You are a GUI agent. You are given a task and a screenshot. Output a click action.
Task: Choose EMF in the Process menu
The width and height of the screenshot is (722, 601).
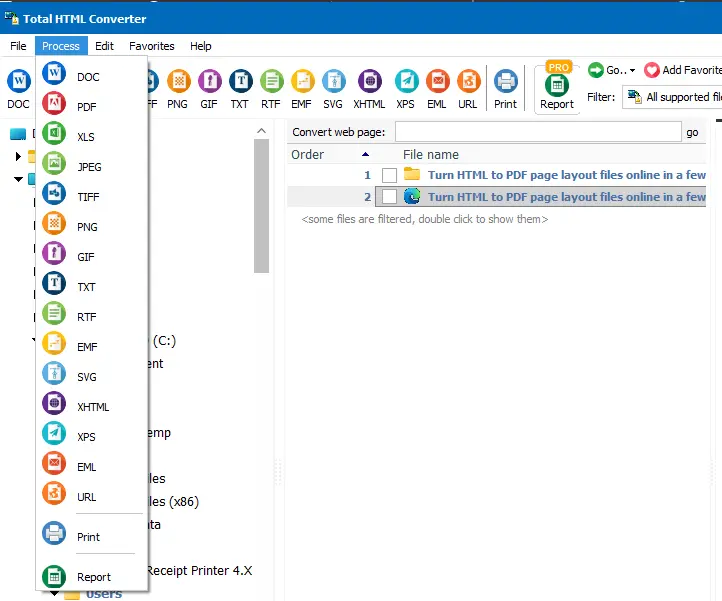(91, 346)
